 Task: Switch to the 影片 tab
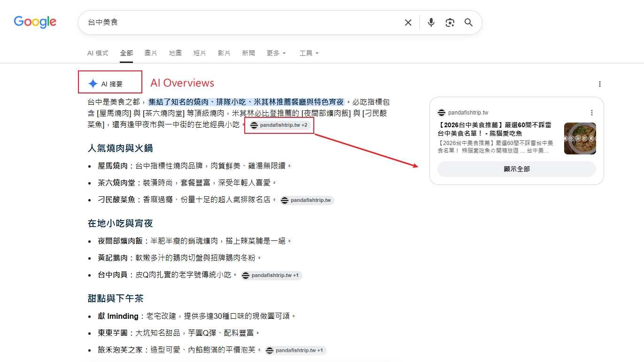click(224, 53)
